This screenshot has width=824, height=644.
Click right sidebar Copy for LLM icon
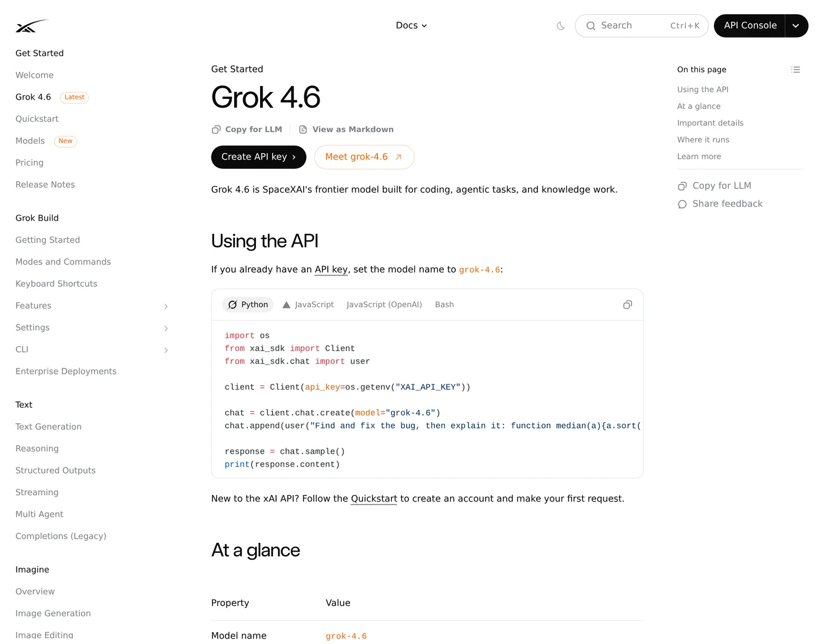(682, 186)
